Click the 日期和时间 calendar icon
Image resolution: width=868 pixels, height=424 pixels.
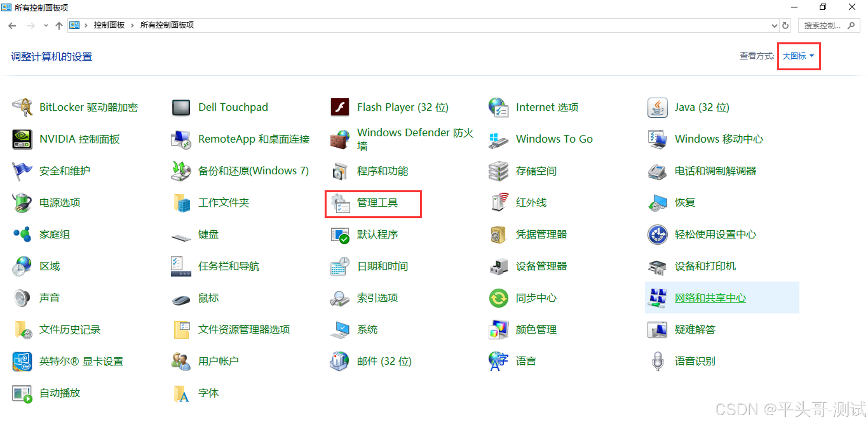click(340, 266)
